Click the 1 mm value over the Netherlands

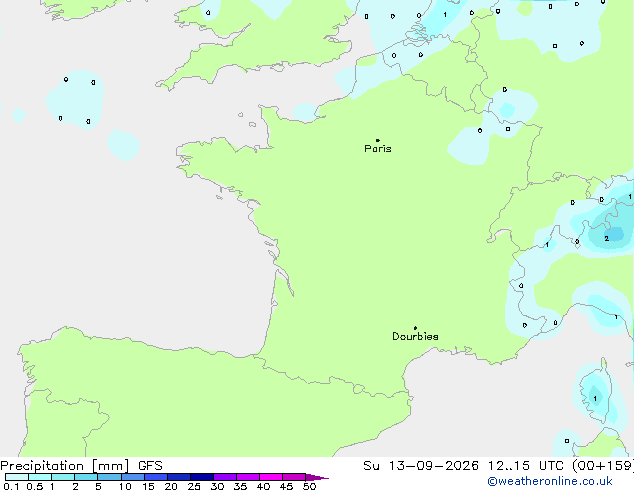click(x=445, y=15)
